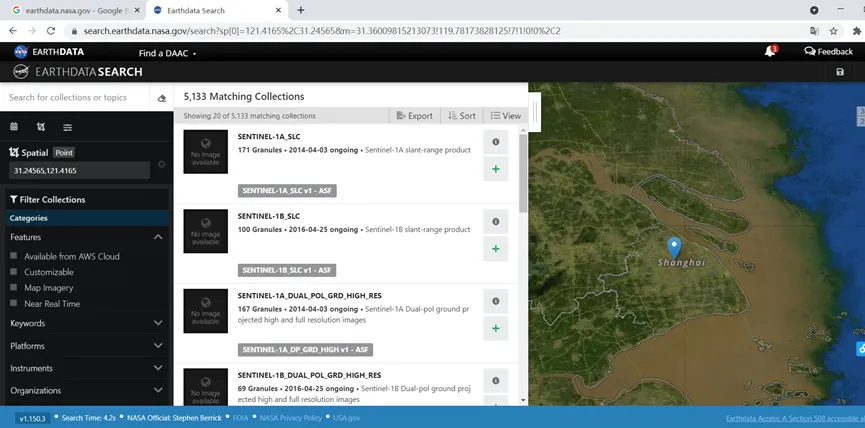Click the Export button
Screen dimensions: 865x428
(414, 116)
